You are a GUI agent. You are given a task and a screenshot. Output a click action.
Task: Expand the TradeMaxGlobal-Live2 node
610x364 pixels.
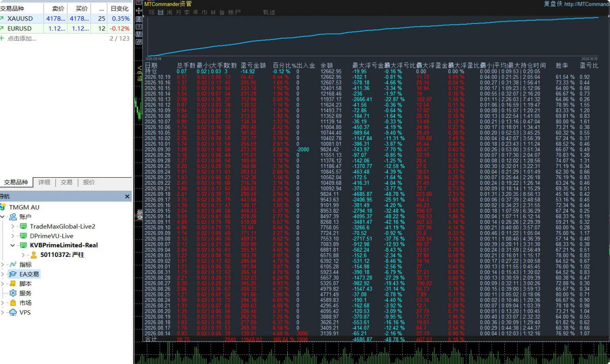click(x=13, y=226)
